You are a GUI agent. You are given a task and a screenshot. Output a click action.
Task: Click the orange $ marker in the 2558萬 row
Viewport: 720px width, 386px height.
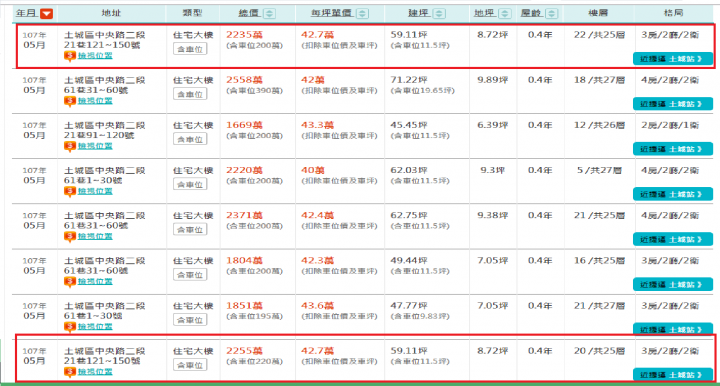click(x=70, y=101)
